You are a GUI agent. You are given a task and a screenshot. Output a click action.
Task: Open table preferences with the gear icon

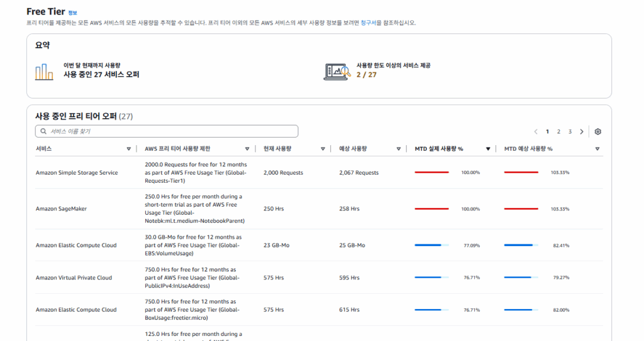pos(598,132)
